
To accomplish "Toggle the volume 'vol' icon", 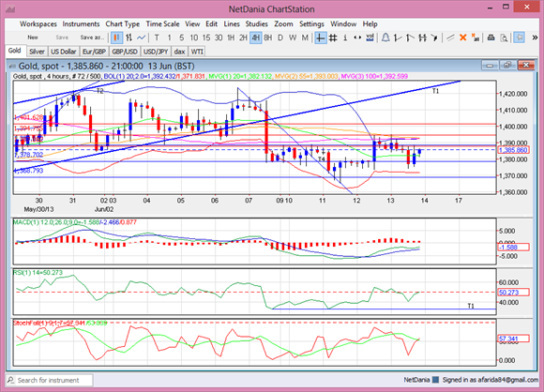I will (x=370, y=38).
